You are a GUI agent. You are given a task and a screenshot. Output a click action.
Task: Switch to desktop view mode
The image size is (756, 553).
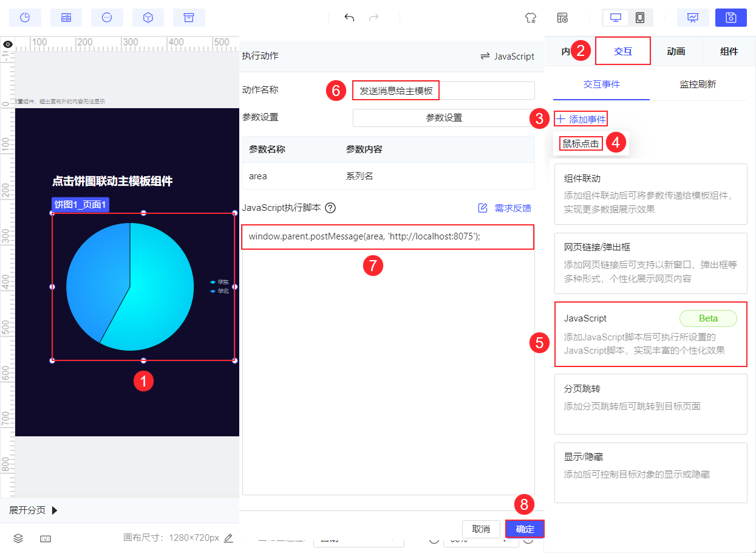tap(616, 18)
